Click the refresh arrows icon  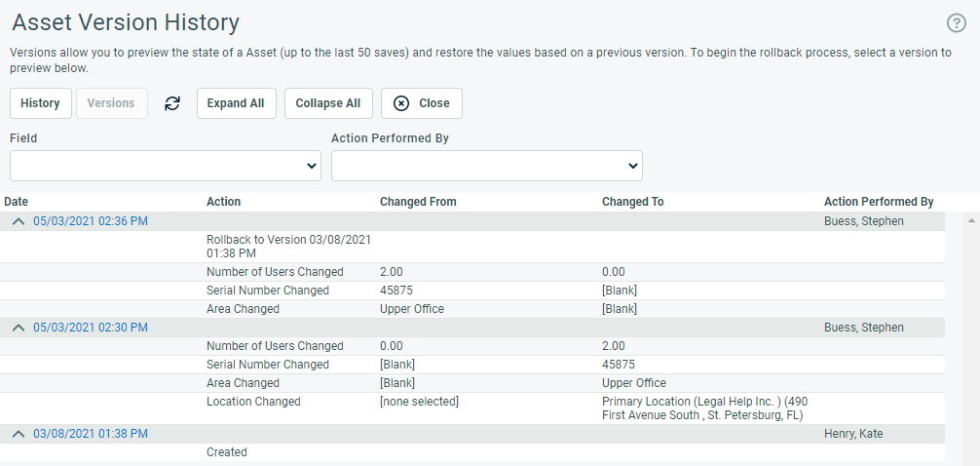pyautogui.click(x=172, y=103)
